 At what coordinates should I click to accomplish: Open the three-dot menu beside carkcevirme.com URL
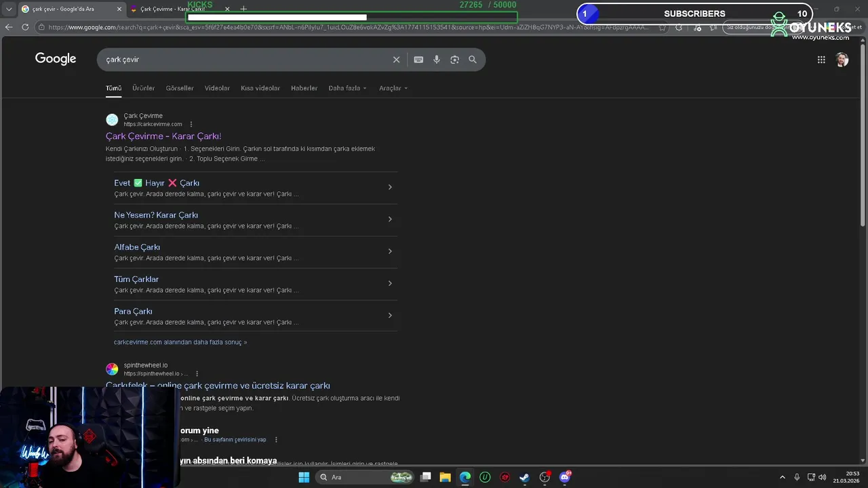click(x=191, y=125)
